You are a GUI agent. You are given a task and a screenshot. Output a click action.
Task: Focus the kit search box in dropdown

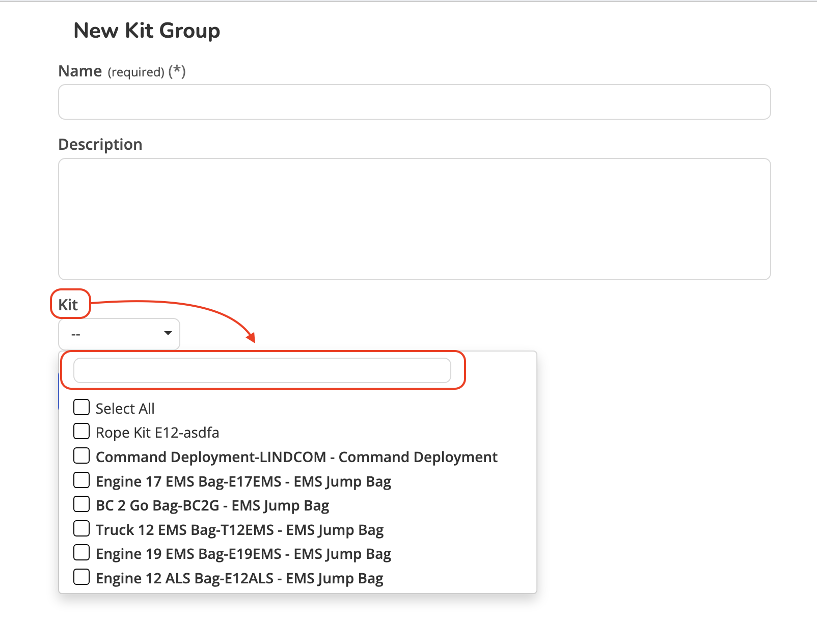click(x=262, y=370)
